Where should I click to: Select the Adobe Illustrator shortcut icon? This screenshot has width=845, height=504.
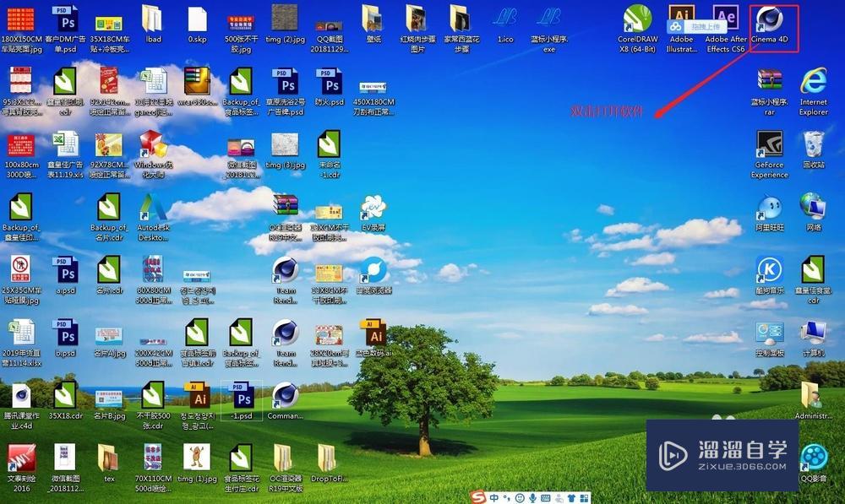click(x=681, y=29)
